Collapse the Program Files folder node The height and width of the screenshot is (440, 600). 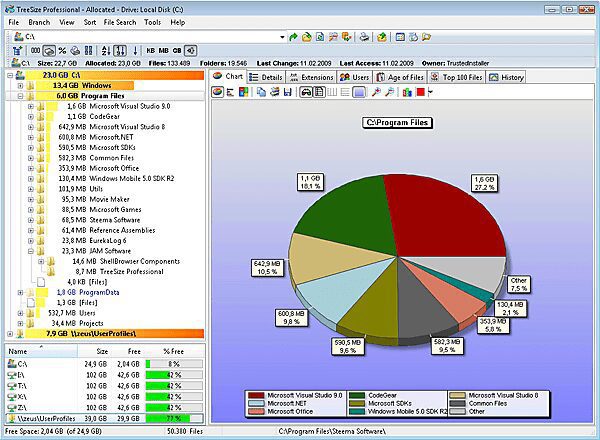(21, 96)
